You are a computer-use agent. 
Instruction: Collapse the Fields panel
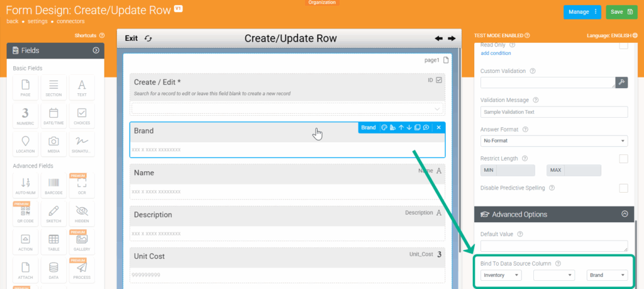tap(96, 50)
